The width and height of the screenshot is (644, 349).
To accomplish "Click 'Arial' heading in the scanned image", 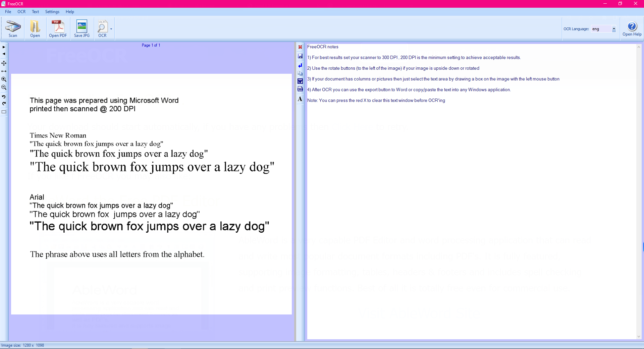I will click(x=37, y=197).
